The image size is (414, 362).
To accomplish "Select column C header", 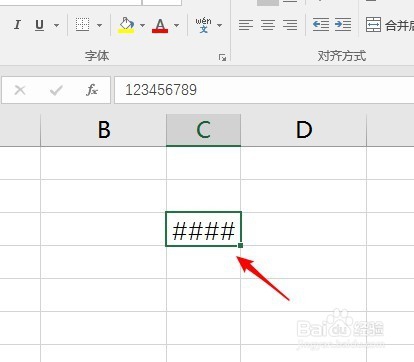I will coord(203,130).
